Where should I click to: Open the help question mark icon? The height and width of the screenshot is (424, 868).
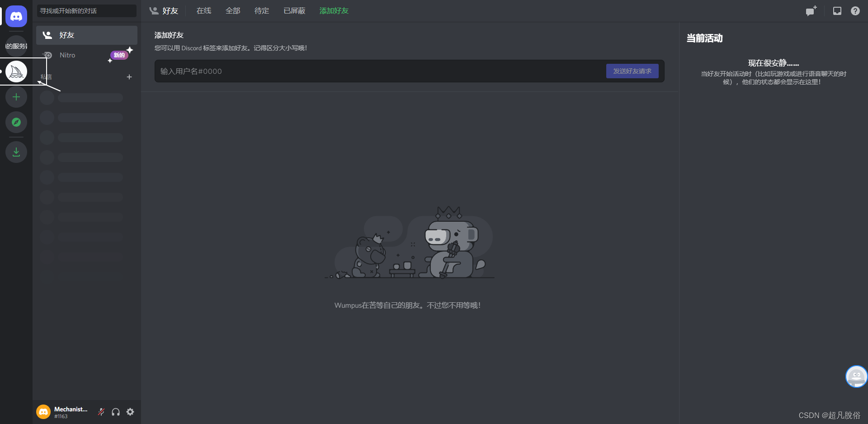point(855,11)
